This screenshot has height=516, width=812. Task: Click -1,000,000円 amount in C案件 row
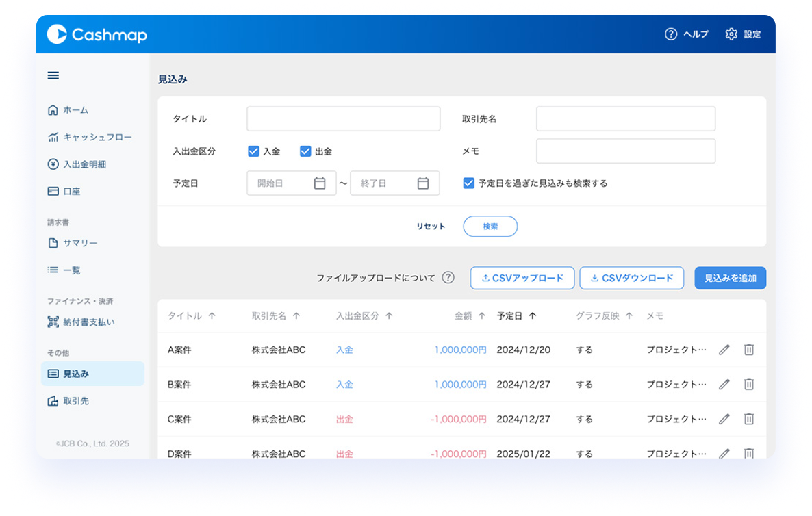pyautogui.click(x=458, y=420)
